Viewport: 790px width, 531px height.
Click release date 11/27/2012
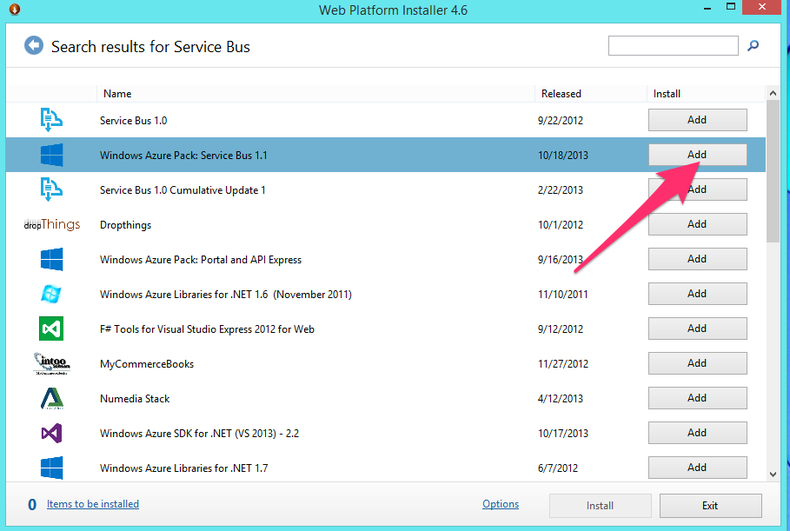coord(563,364)
